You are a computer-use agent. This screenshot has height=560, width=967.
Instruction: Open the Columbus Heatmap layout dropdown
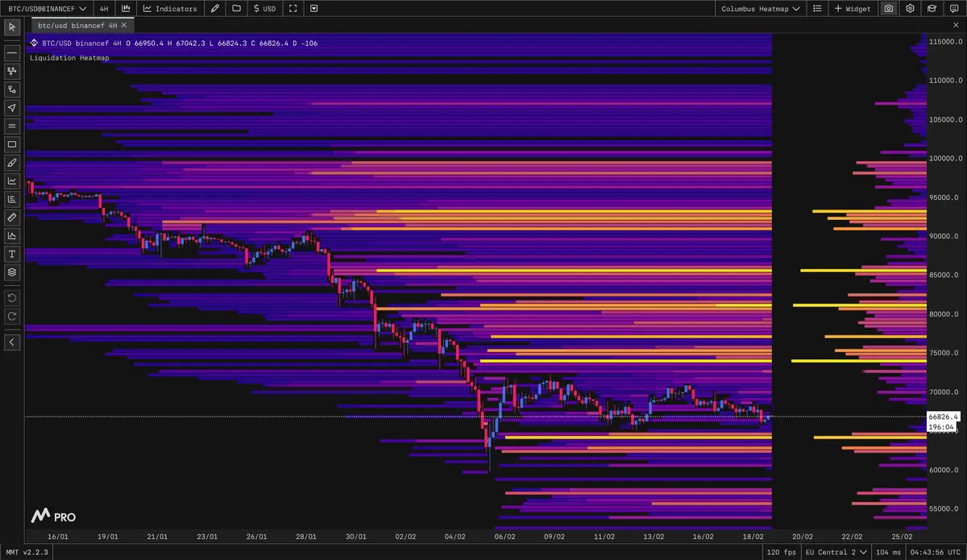click(x=761, y=8)
